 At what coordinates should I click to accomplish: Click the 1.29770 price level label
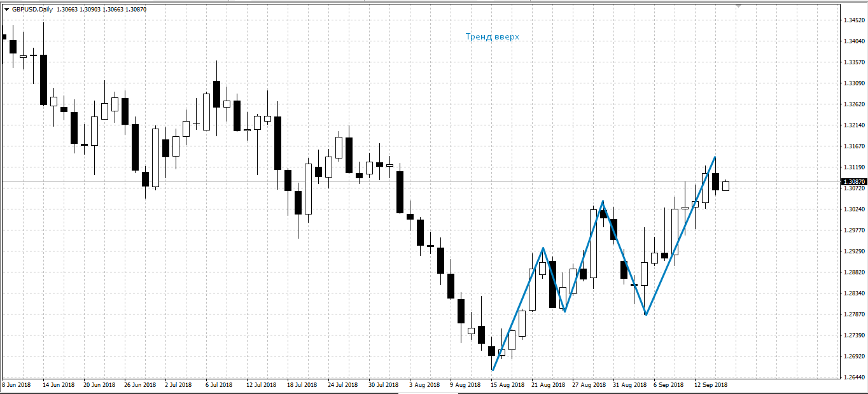pos(854,230)
